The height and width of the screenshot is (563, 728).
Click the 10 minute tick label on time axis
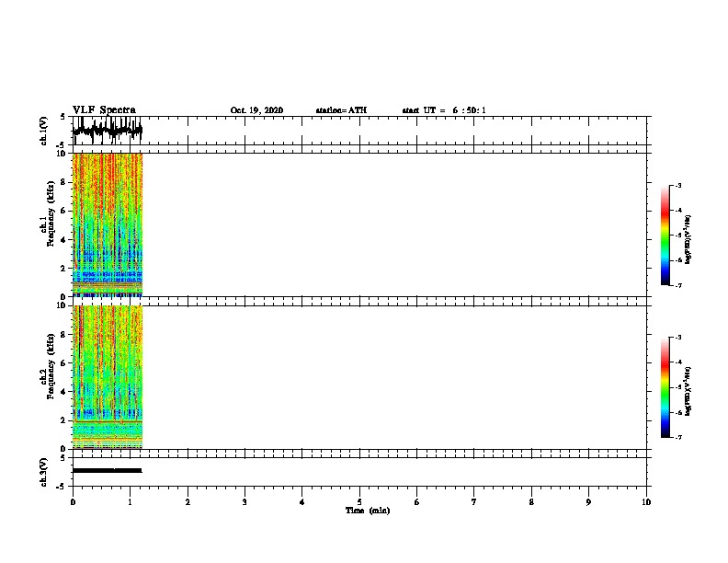(646, 502)
